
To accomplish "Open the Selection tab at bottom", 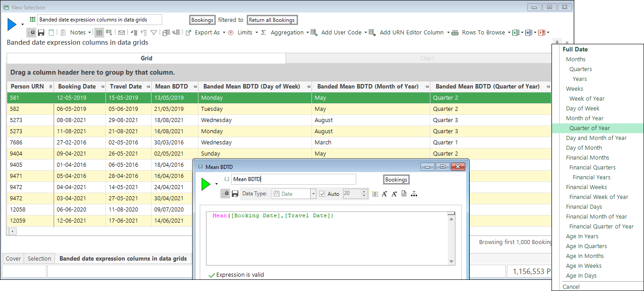I will tap(39, 258).
